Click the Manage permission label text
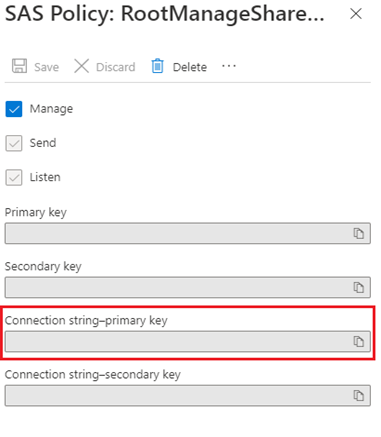This screenshot has height=437, width=381. pos(51,109)
